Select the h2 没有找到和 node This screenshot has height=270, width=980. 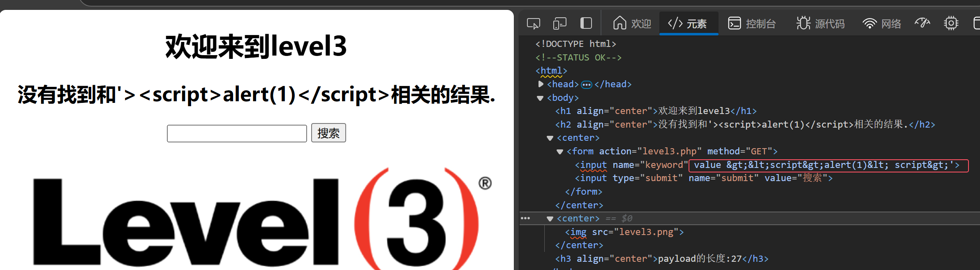745,124
